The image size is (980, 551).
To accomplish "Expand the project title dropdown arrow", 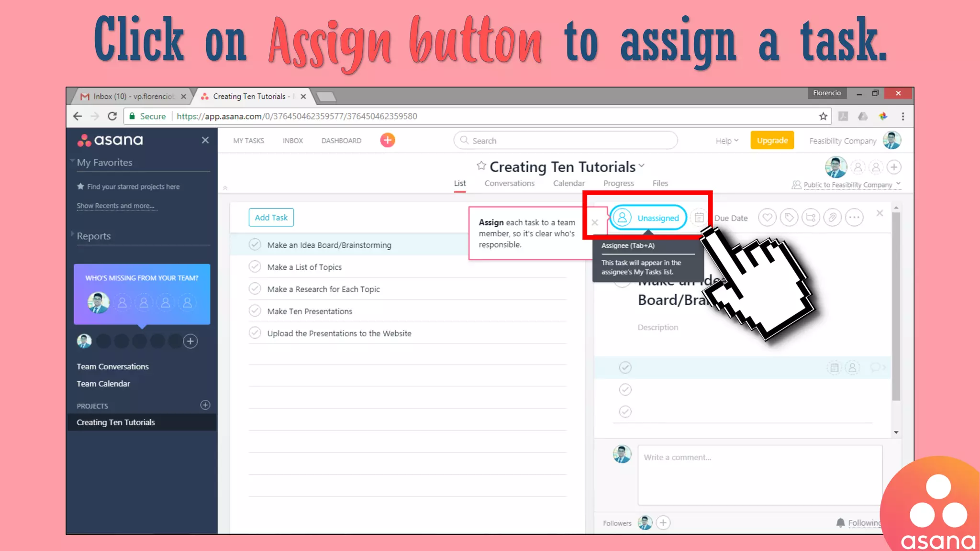I will [x=642, y=166].
